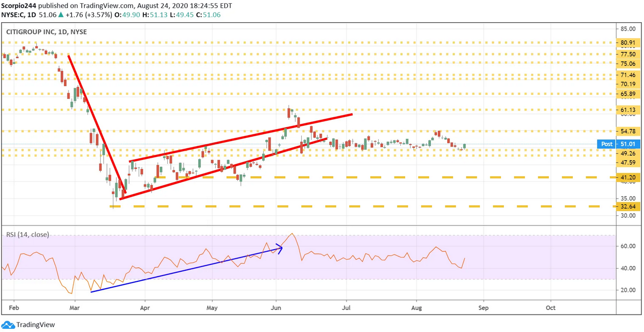Select the 41.20 support level label

(627, 178)
